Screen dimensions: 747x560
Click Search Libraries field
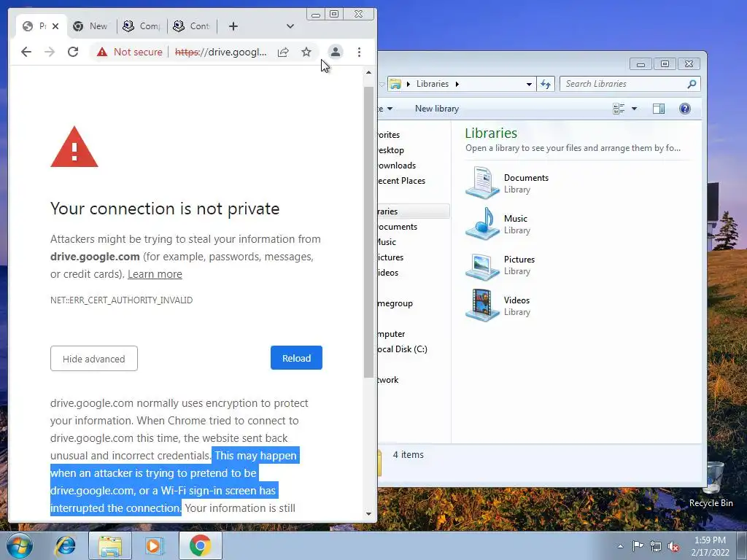[x=624, y=84]
